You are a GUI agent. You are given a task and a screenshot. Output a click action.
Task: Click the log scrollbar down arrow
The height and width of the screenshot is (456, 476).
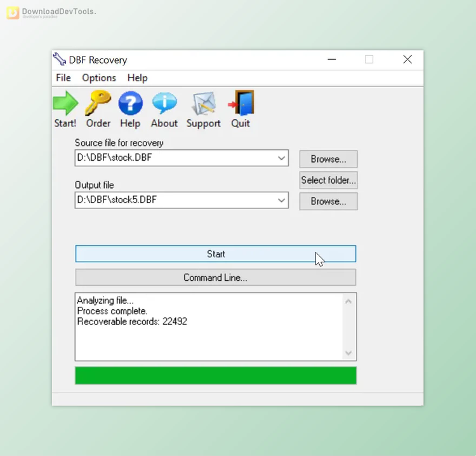point(348,352)
